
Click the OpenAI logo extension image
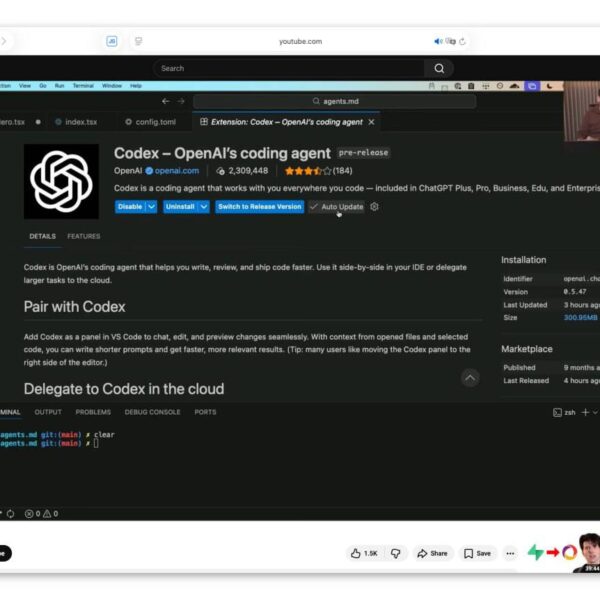click(x=61, y=181)
